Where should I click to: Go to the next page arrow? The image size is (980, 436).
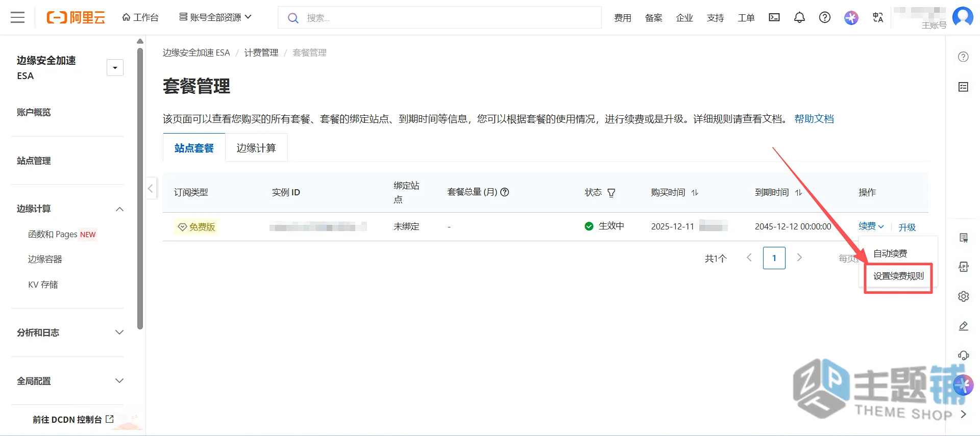click(799, 258)
